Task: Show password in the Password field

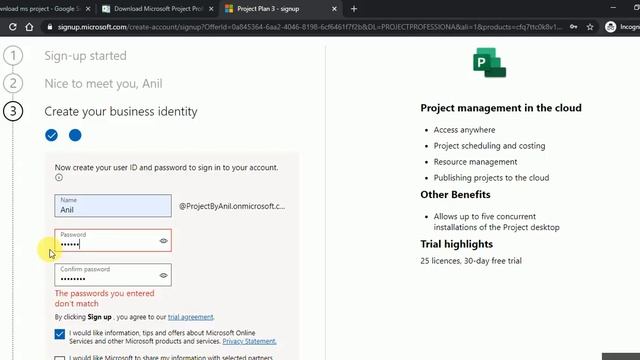Action: [163, 241]
